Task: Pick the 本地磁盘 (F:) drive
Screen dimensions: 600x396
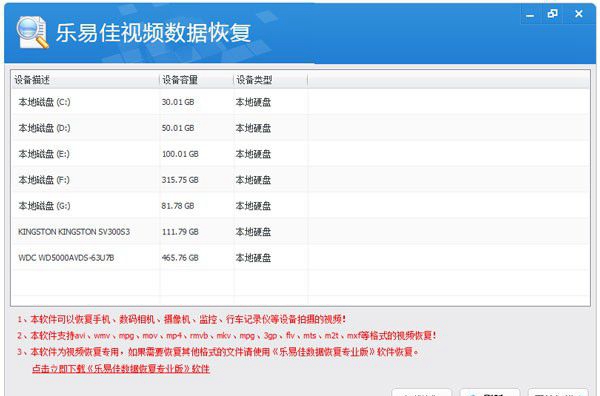Action: pyautogui.click(x=301, y=180)
